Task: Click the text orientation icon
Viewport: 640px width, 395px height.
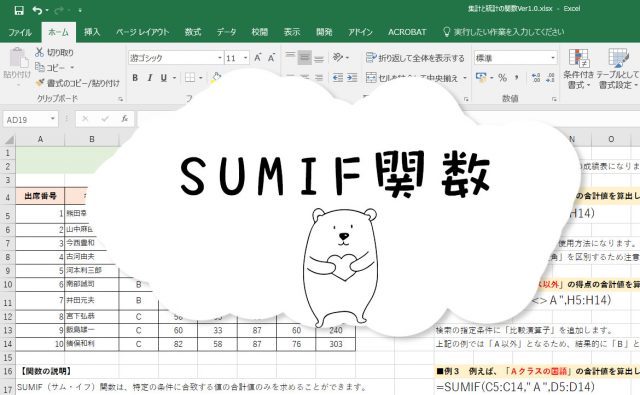Action: click(338, 58)
